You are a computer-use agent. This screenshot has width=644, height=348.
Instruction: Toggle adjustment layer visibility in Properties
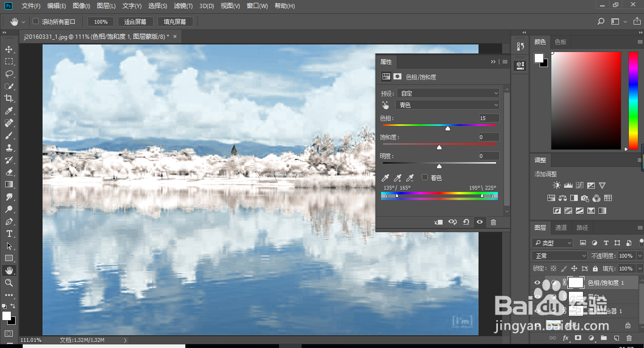[480, 222]
